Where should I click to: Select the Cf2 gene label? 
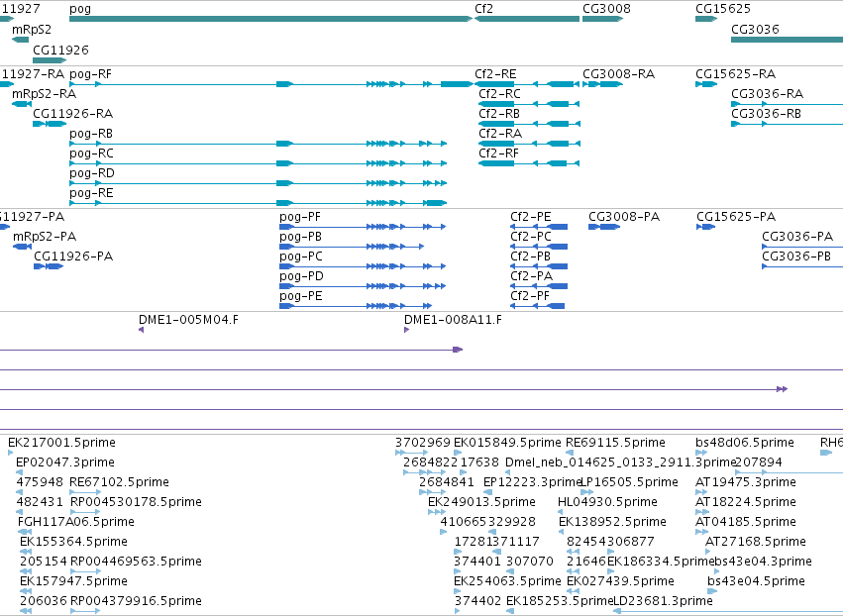(483, 9)
